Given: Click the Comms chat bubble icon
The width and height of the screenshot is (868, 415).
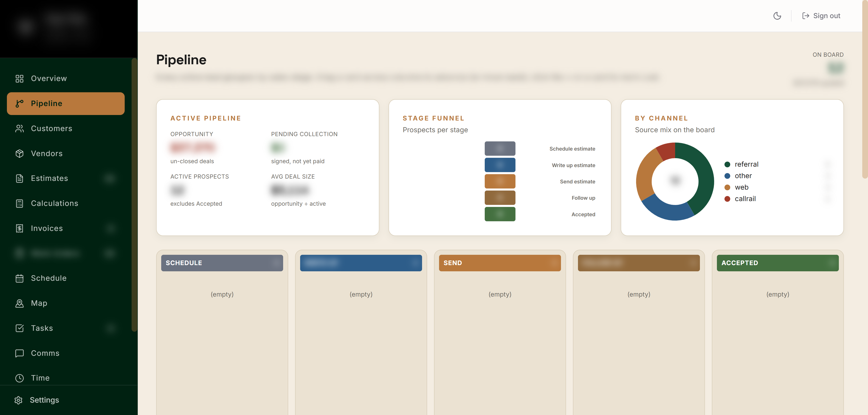Looking at the screenshot, I should (x=20, y=353).
